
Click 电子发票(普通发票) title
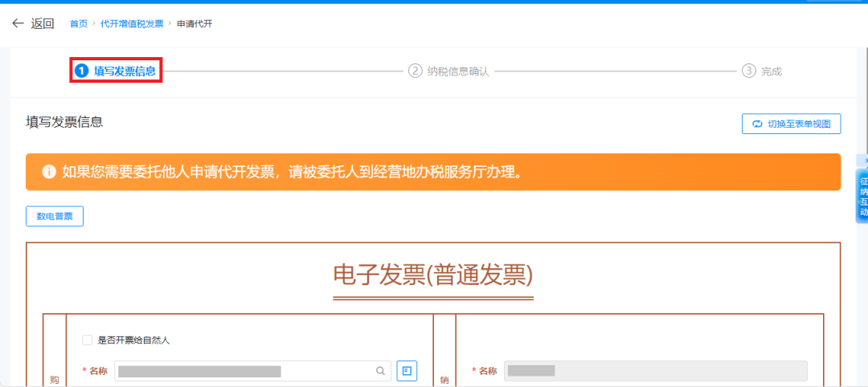[x=433, y=275]
